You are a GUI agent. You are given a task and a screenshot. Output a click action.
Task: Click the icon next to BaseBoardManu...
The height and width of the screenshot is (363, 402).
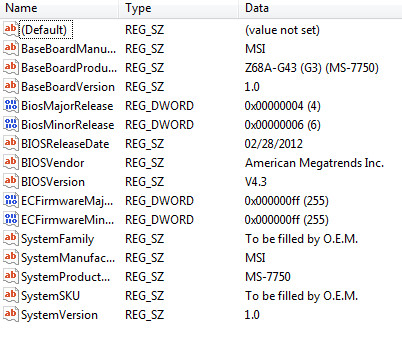10,48
